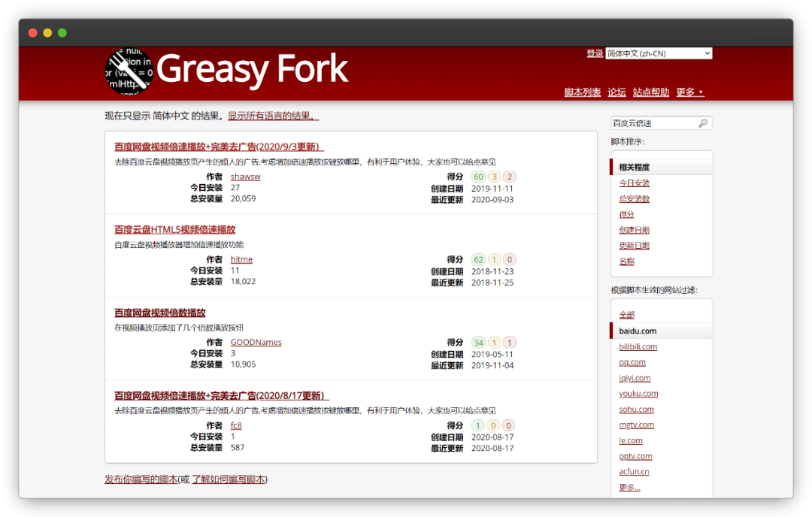
Task: Sort scripts by 得分
Action: (626, 213)
